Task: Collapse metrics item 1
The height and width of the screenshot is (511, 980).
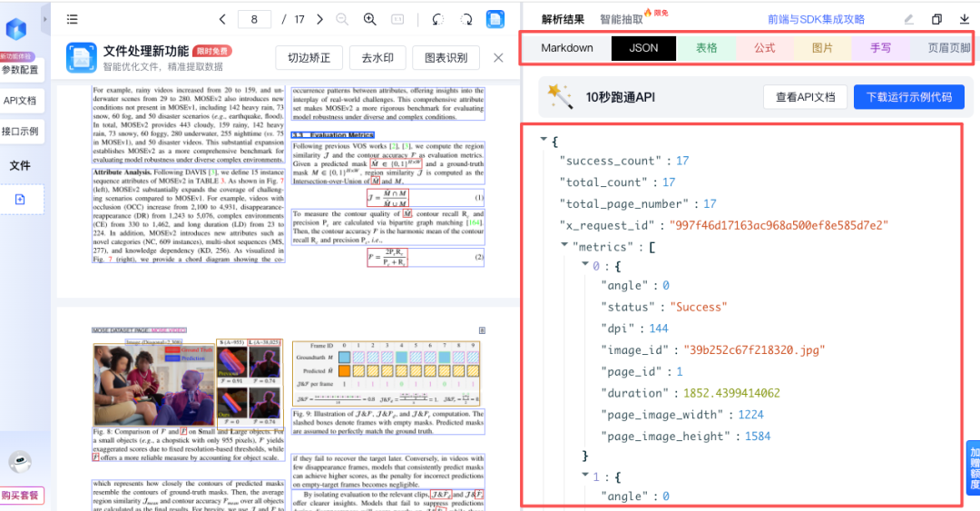Action: click(x=585, y=475)
